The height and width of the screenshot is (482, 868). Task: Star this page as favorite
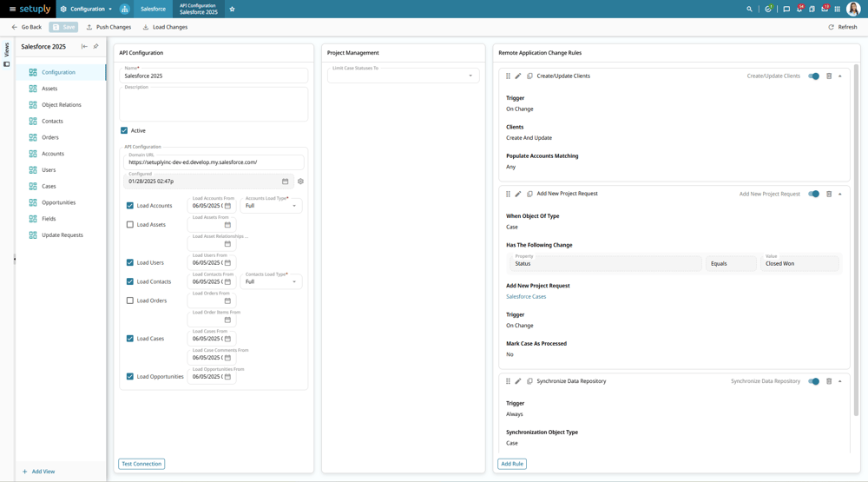coord(232,9)
